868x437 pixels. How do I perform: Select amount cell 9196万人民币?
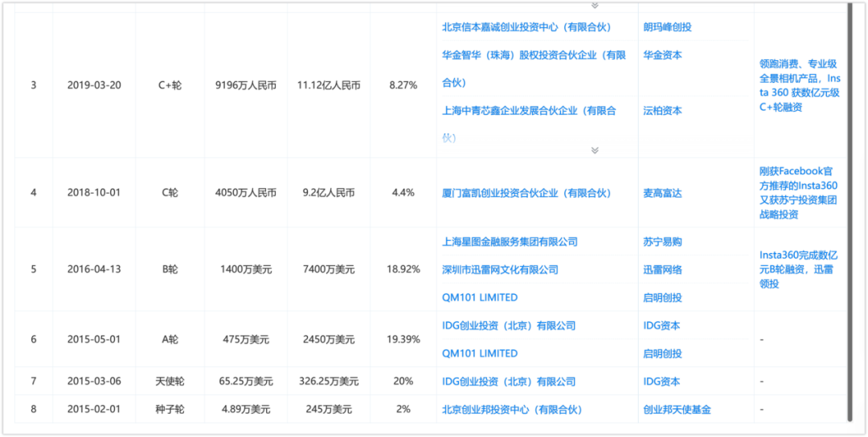point(246,85)
